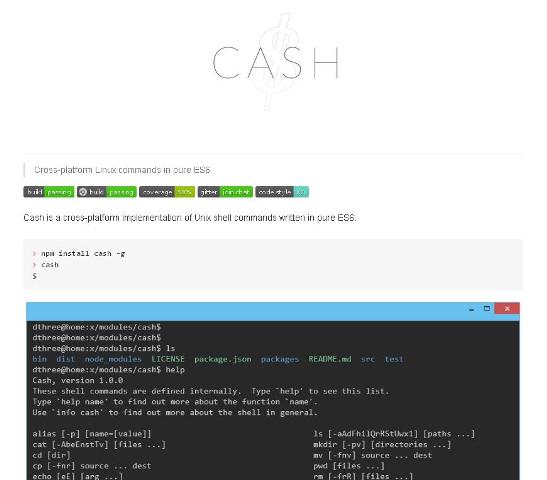The image size is (547, 480).
Task: Click 'alias [-p] [name=[value]]' help entry
Action: point(92,434)
